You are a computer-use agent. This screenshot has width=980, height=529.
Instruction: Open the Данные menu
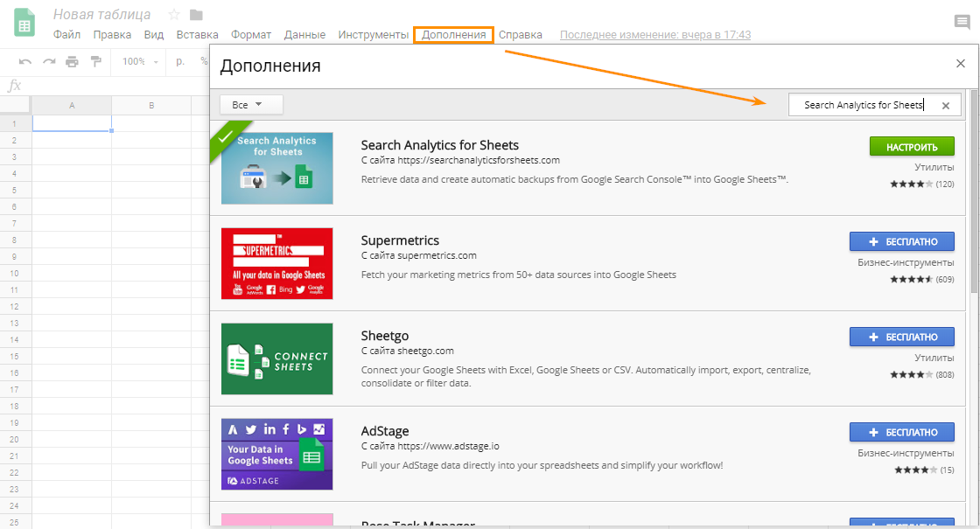coord(304,35)
